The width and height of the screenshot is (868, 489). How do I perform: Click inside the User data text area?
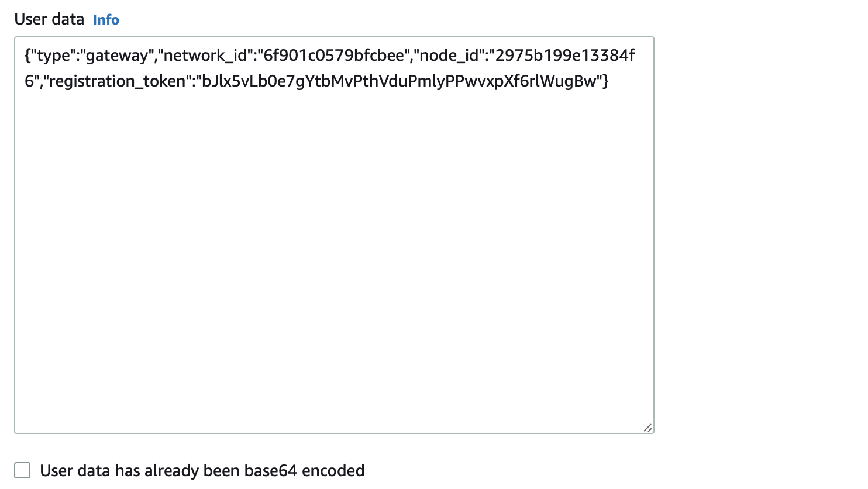tap(333, 234)
